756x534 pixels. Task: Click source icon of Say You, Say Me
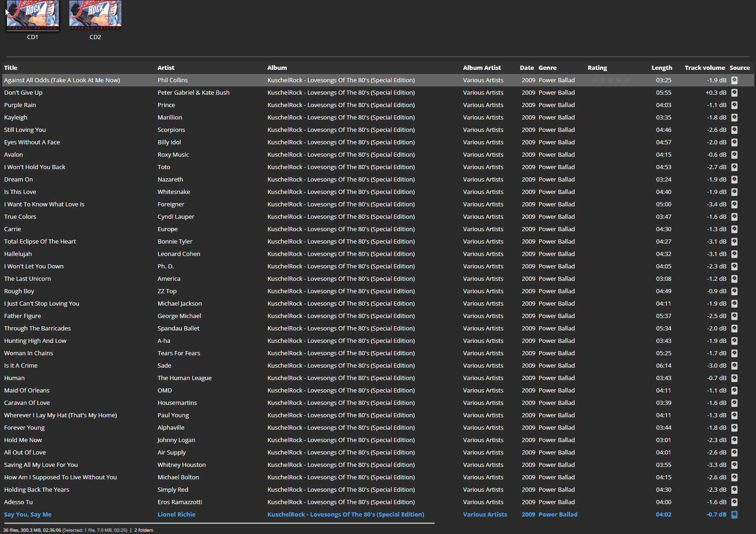pos(734,515)
